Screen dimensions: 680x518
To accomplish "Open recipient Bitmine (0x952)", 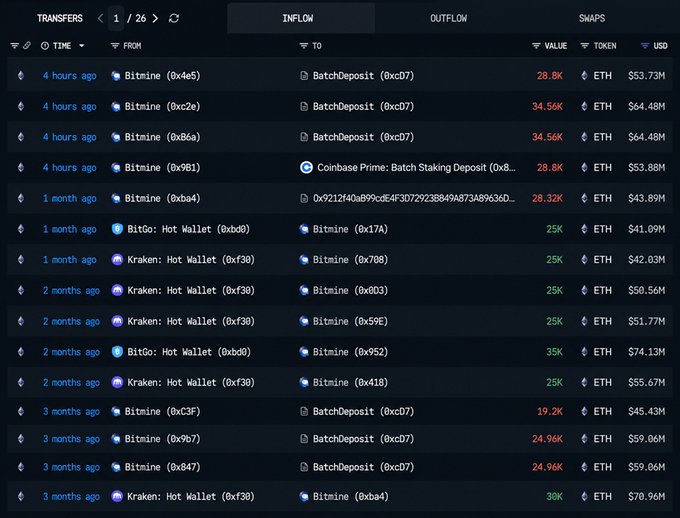I will (x=350, y=352).
